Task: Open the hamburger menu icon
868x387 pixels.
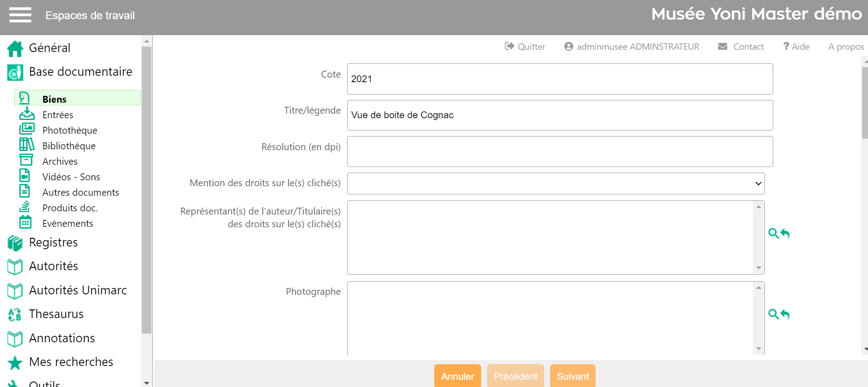Action: pyautogui.click(x=20, y=15)
